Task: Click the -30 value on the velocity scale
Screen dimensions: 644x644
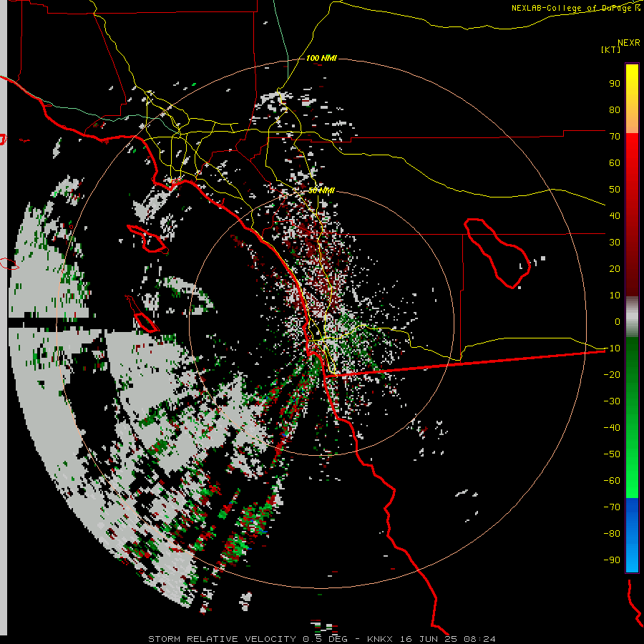Action: click(x=612, y=401)
